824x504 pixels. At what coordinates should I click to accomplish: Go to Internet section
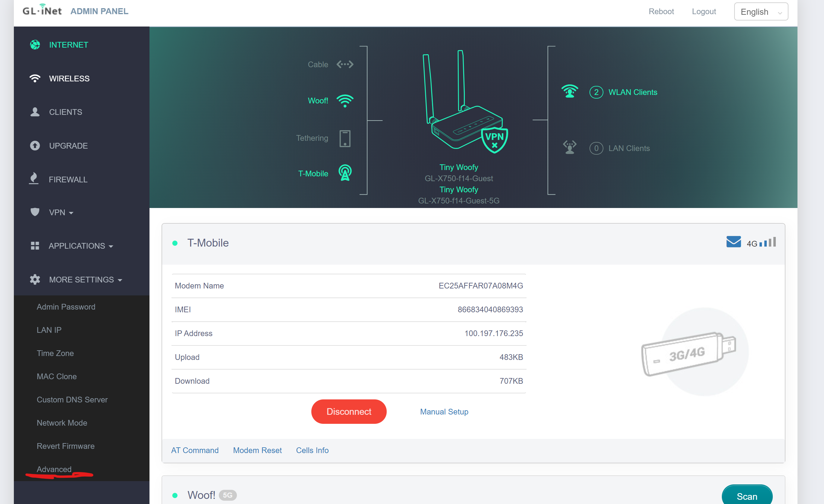pos(68,45)
